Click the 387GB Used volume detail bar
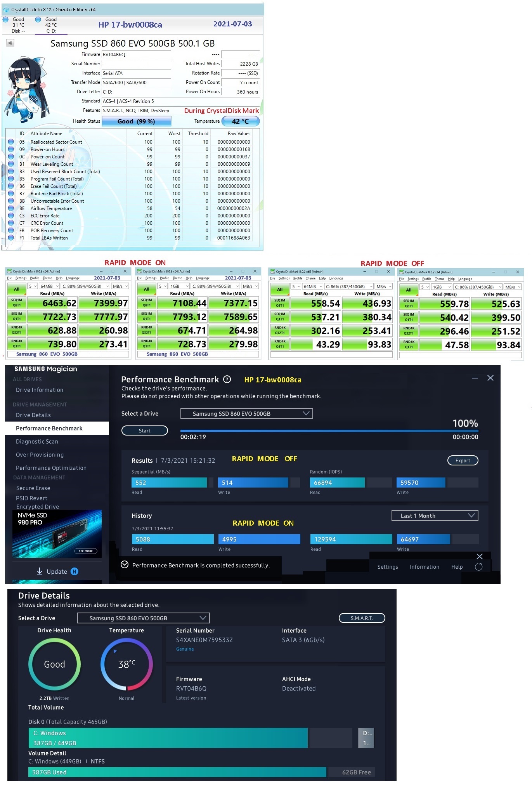The width and height of the screenshot is (532, 788). click(177, 772)
